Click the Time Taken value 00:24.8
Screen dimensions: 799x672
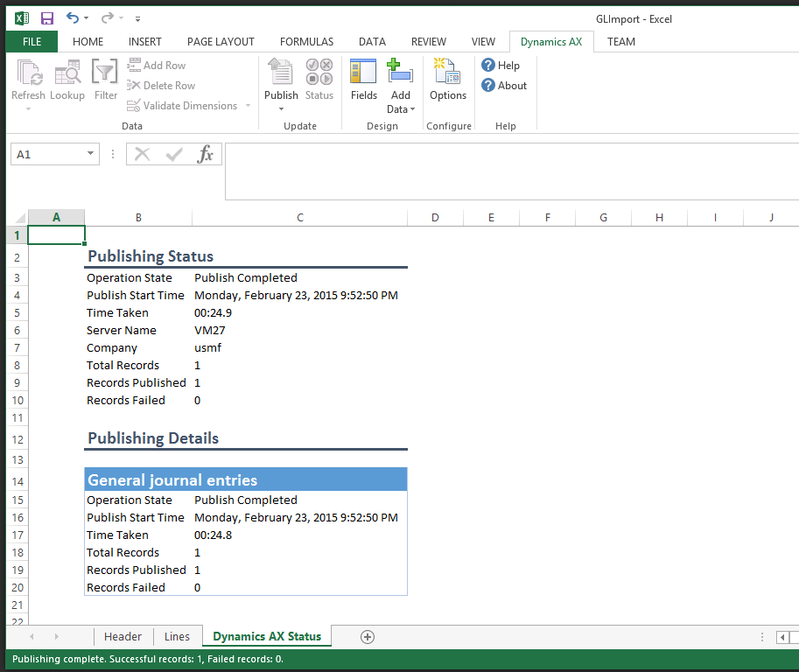[x=213, y=535]
